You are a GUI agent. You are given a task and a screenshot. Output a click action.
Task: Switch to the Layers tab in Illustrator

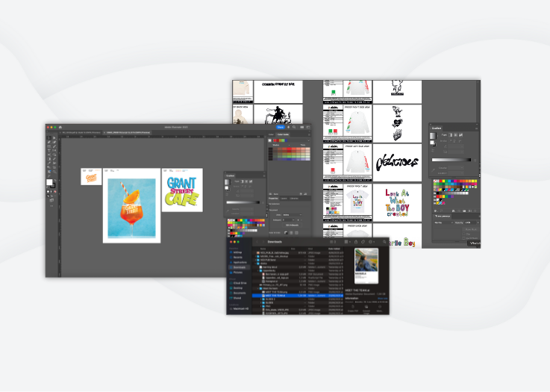pyautogui.click(x=284, y=199)
